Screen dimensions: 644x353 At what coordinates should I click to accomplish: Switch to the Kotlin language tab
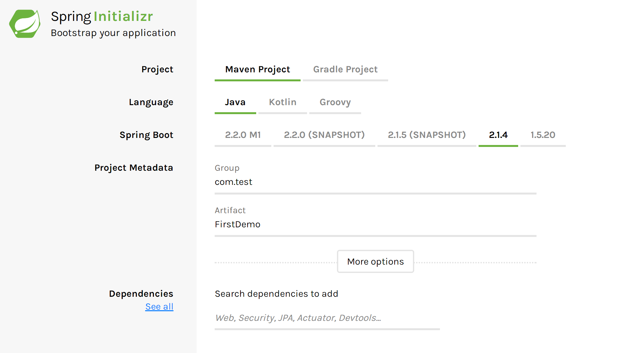(282, 102)
